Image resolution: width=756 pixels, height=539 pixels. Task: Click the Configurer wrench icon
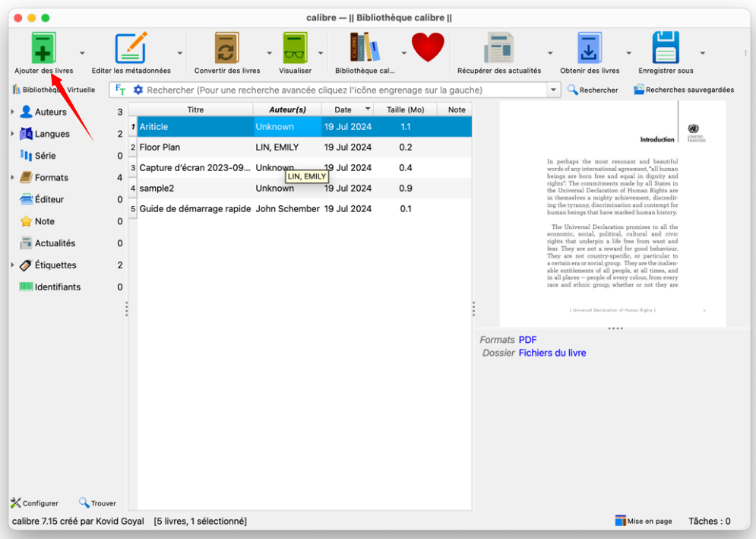pos(16,503)
